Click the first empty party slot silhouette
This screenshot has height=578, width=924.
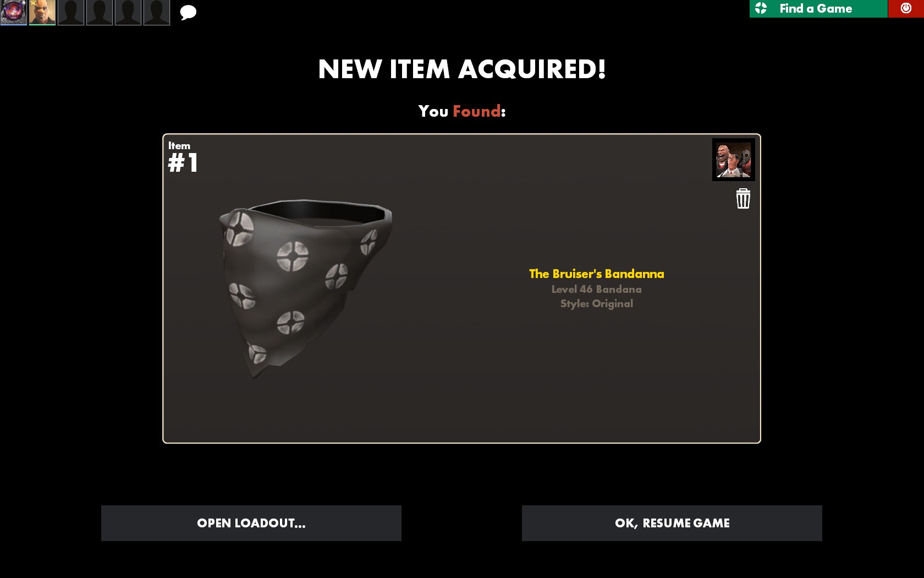click(71, 13)
